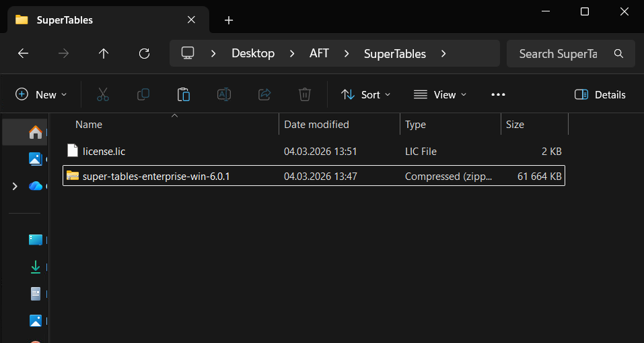Open the See more ellipsis menu
This screenshot has height=343, width=644.
point(498,94)
